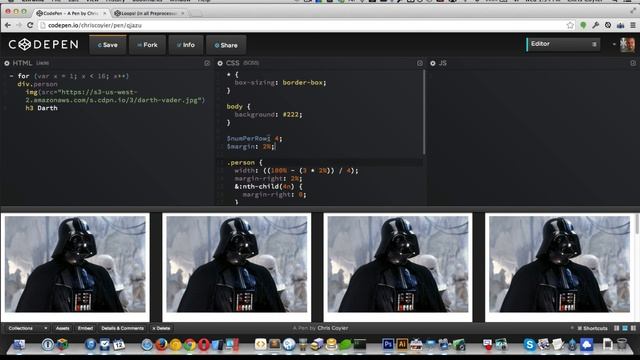Click the wrench extension icon
This screenshot has width=640, height=360.
(x=596, y=25)
